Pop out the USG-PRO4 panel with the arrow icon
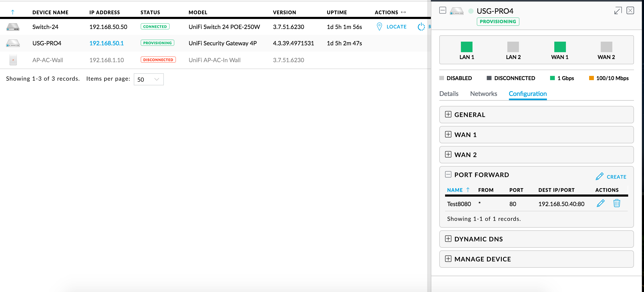 (618, 11)
